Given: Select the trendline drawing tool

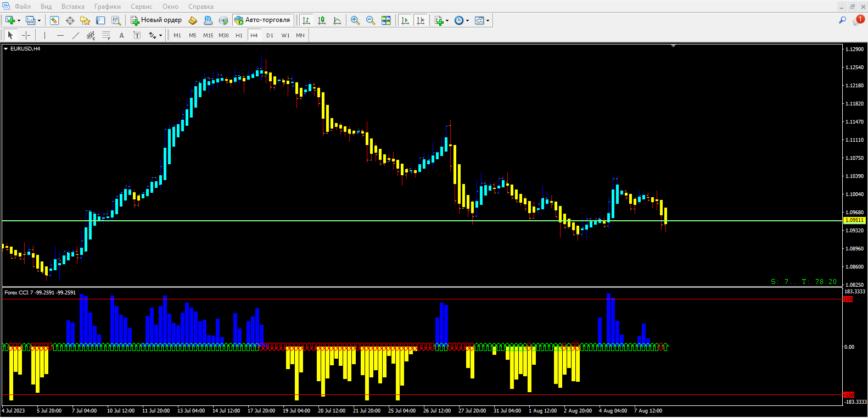Looking at the screenshot, I should click(76, 35).
